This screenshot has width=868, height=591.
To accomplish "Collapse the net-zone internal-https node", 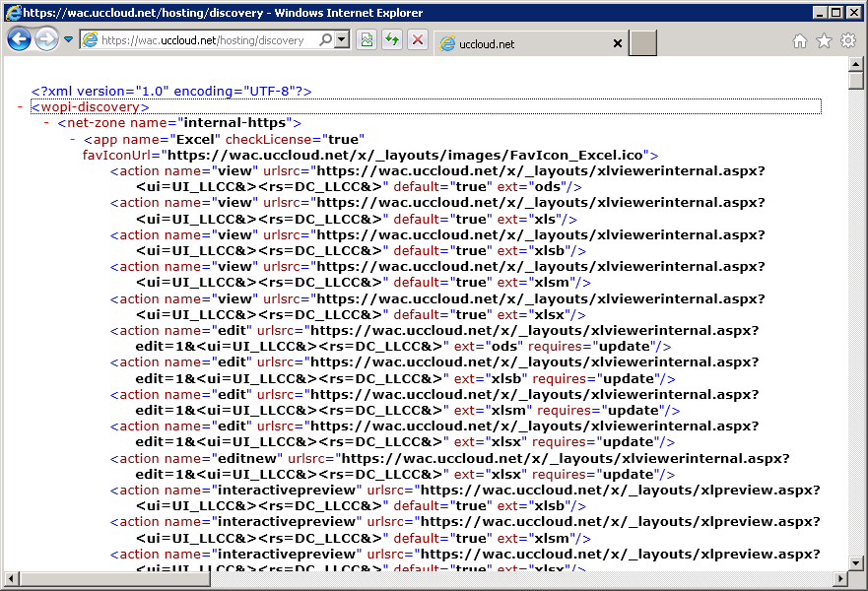I will tap(46, 122).
